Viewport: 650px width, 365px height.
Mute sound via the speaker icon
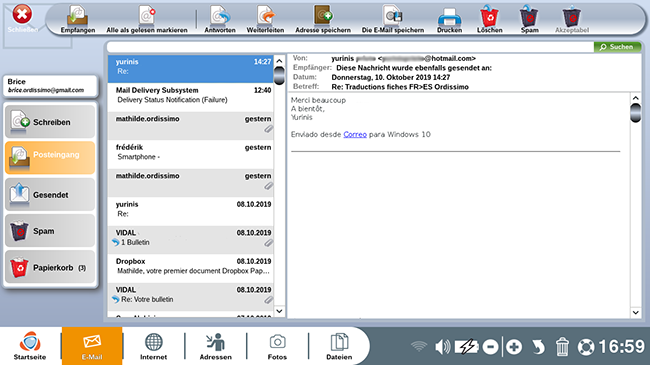coord(442,346)
